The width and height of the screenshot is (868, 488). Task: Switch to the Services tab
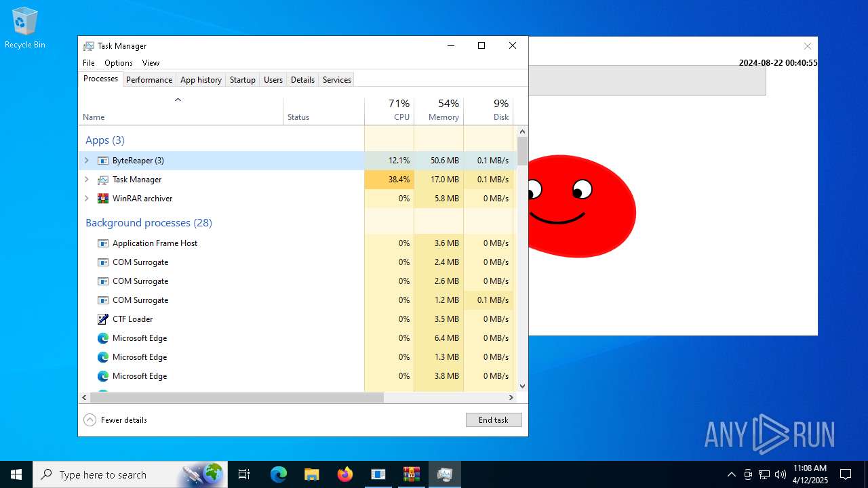(337, 80)
